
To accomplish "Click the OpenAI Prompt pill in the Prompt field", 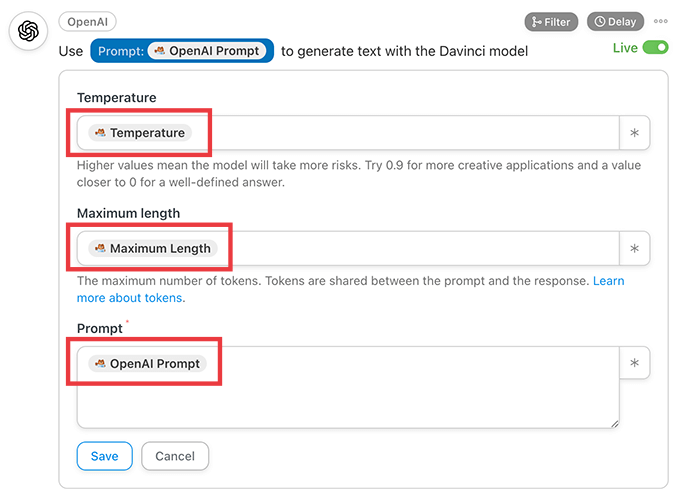I will [148, 364].
